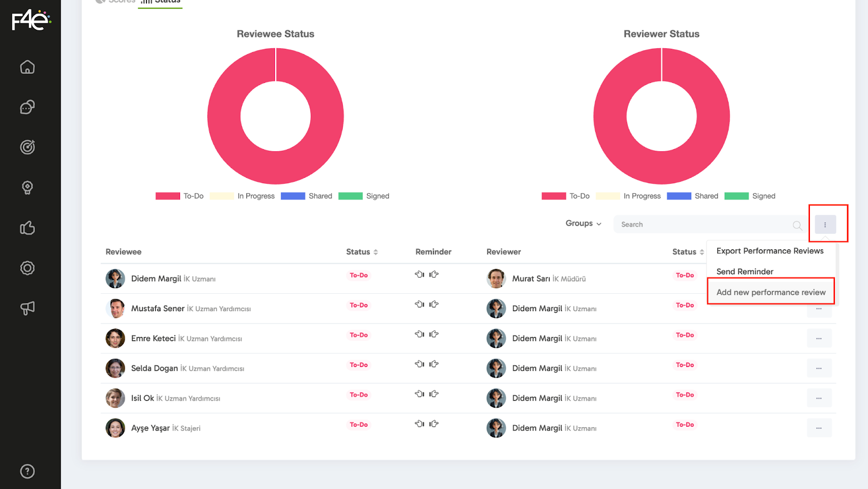Viewport: 868px width, 489px height.
Task: Open the thumbs-up feedback sidebar icon
Action: (x=27, y=228)
